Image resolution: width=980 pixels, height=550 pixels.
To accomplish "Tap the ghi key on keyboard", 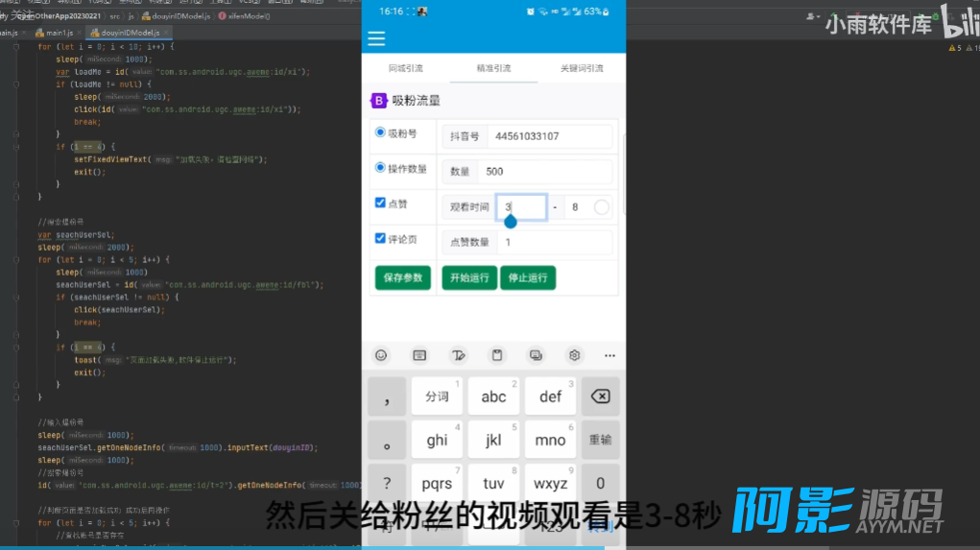I will click(x=437, y=440).
